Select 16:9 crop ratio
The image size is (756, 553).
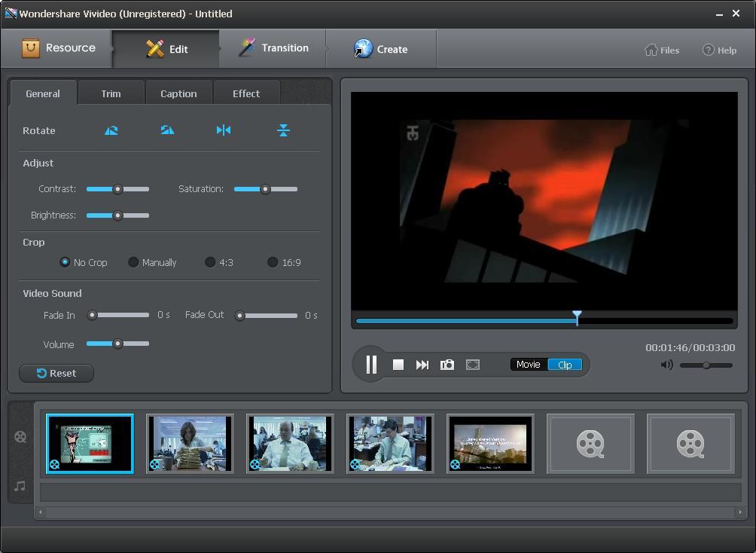point(273,262)
